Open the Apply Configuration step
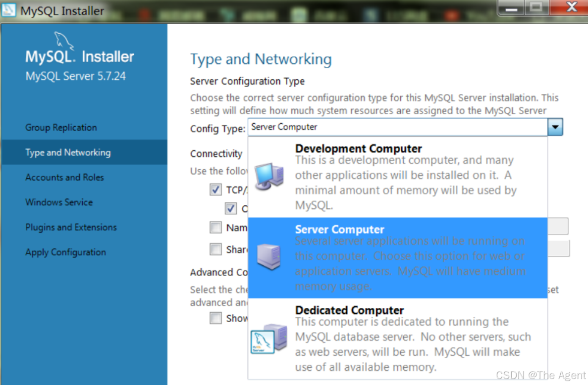The width and height of the screenshot is (588, 385). click(65, 252)
